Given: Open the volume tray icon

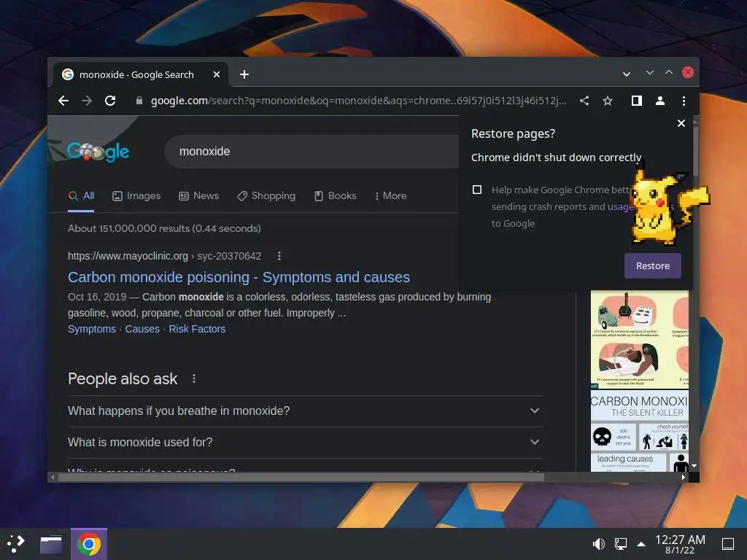Looking at the screenshot, I should click(598, 544).
